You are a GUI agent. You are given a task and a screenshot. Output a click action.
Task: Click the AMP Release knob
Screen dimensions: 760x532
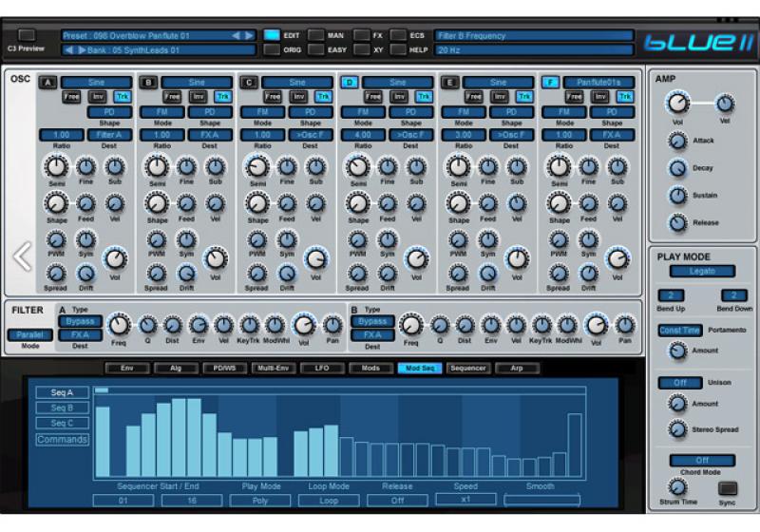click(677, 223)
